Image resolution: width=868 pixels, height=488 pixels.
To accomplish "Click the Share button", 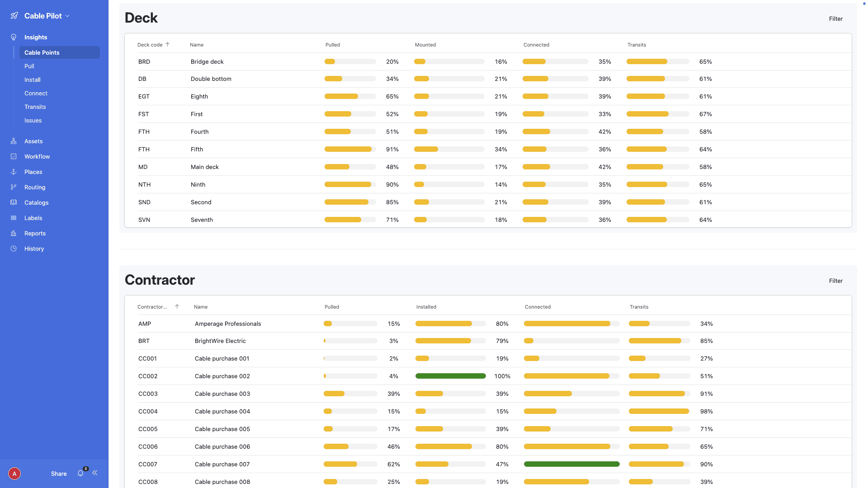I will point(58,474).
